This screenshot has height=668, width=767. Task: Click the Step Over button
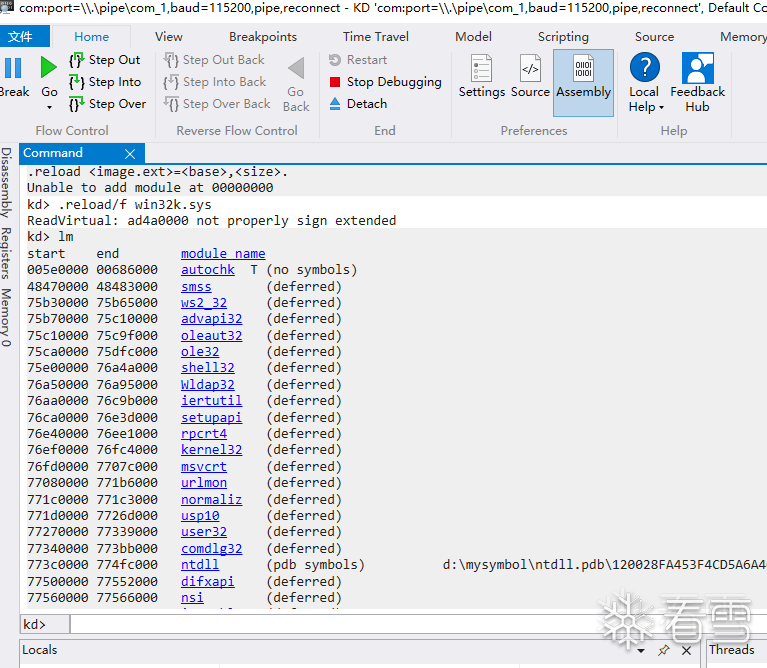[108, 104]
